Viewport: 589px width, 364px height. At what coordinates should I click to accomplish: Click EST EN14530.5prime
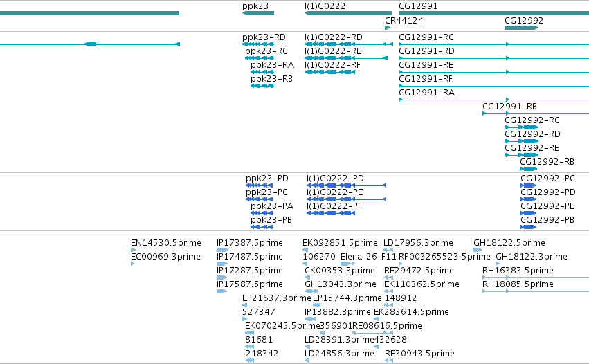tap(133, 250)
